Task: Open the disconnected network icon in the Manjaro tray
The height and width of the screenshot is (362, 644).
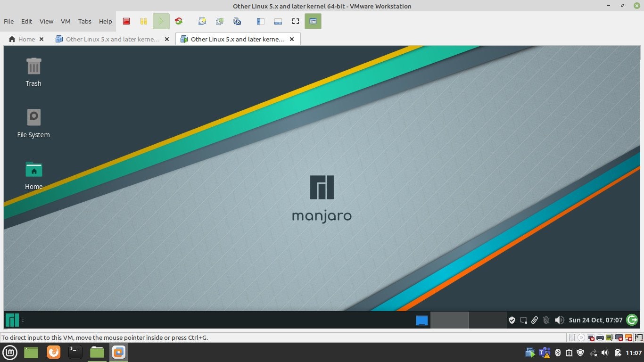Action: click(523, 321)
